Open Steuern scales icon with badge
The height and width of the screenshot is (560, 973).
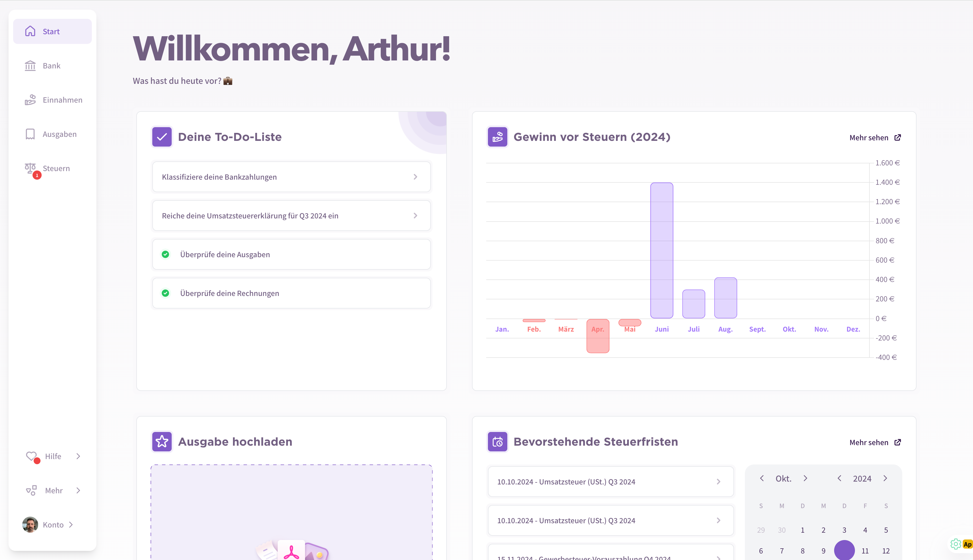pyautogui.click(x=30, y=168)
